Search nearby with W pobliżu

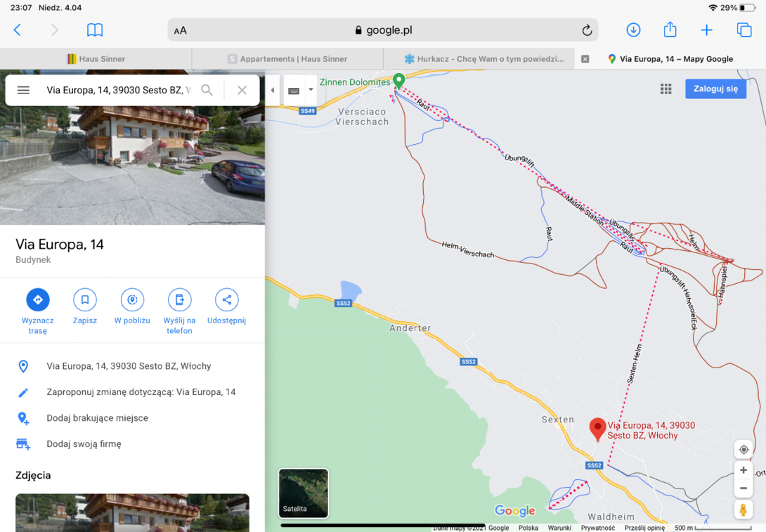132,299
